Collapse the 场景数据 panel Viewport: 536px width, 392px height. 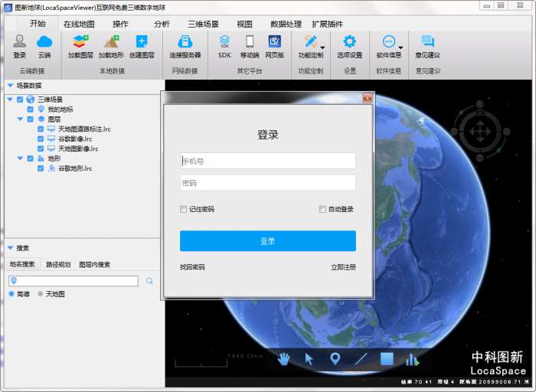[10, 86]
